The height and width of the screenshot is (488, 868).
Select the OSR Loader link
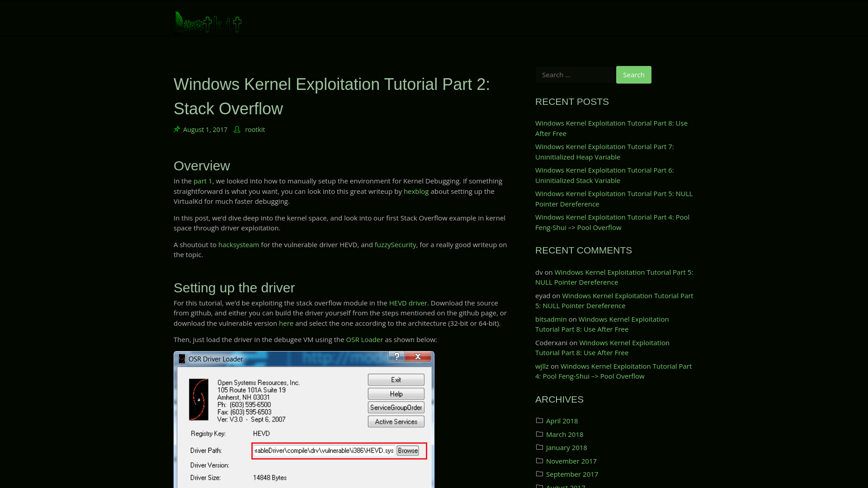[x=364, y=339]
